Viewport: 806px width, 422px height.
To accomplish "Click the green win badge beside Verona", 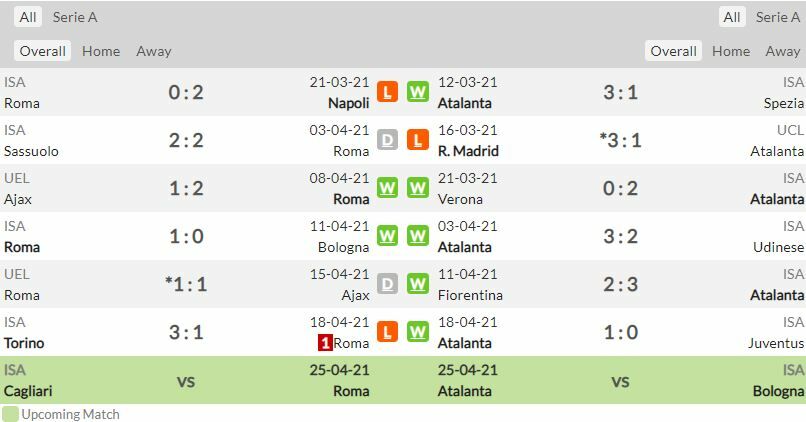I will pyautogui.click(x=418, y=189).
